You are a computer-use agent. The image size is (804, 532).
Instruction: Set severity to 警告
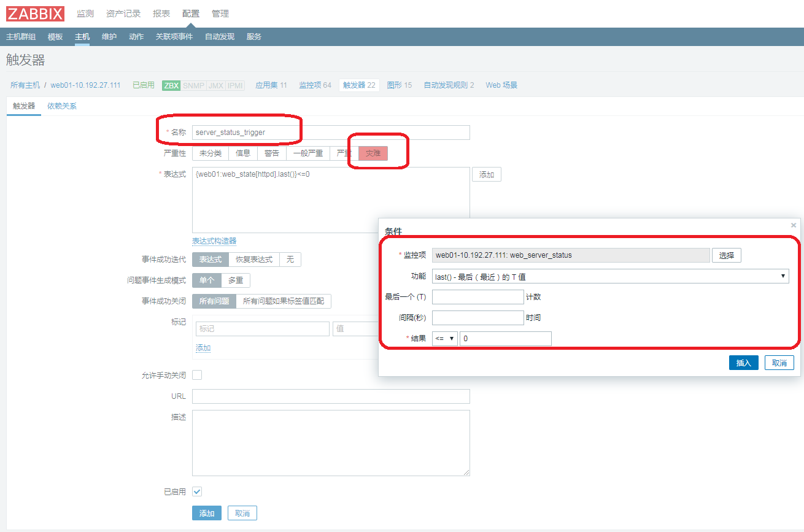coord(272,153)
